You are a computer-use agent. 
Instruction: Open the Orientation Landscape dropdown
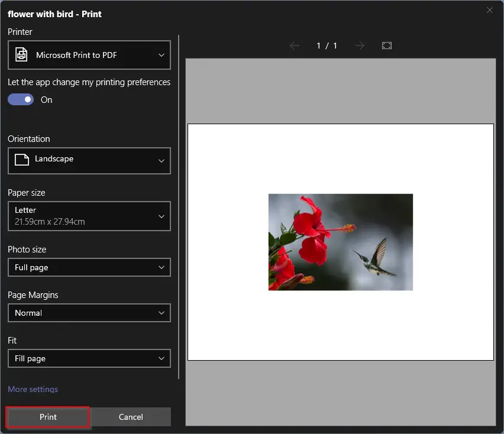tap(89, 161)
